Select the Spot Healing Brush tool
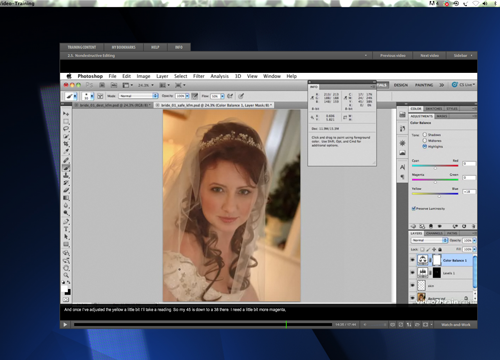The height and width of the screenshot is (360, 500). [66, 160]
